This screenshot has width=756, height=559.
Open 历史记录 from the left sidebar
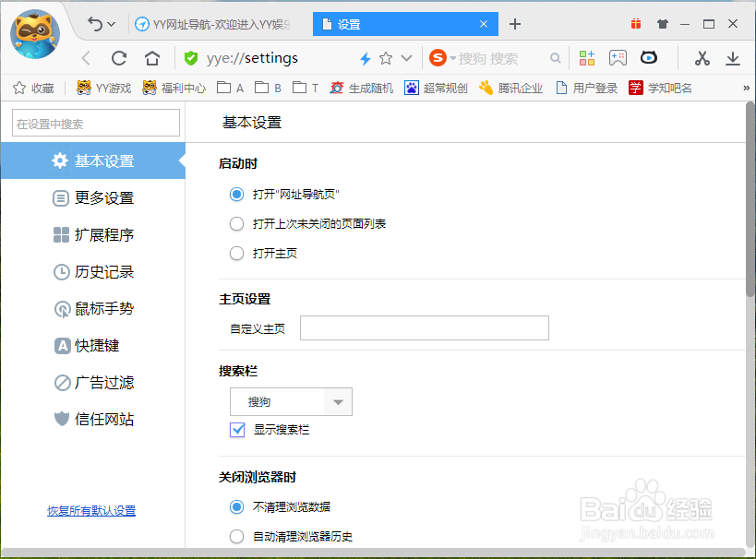[97, 271]
